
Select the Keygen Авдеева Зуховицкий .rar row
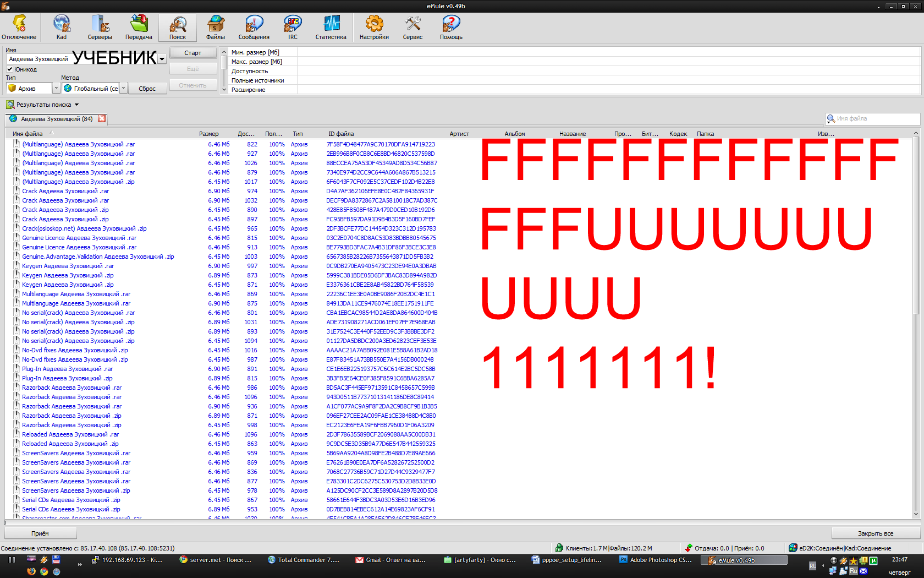(x=68, y=266)
